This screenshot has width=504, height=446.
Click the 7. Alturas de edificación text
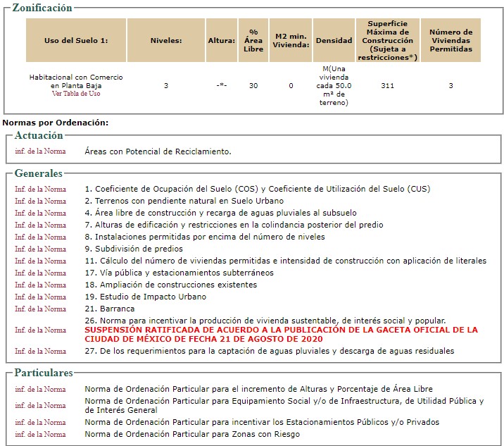click(234, 225)
